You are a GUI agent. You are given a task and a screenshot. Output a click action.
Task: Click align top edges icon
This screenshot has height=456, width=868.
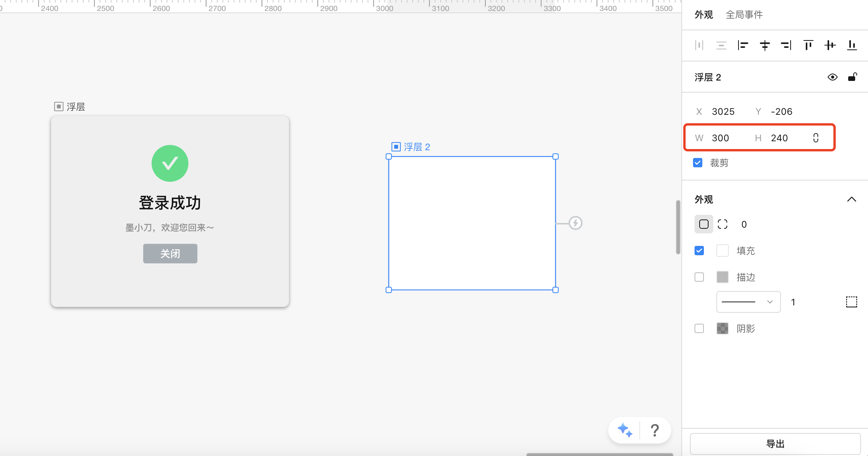point(808,46)
